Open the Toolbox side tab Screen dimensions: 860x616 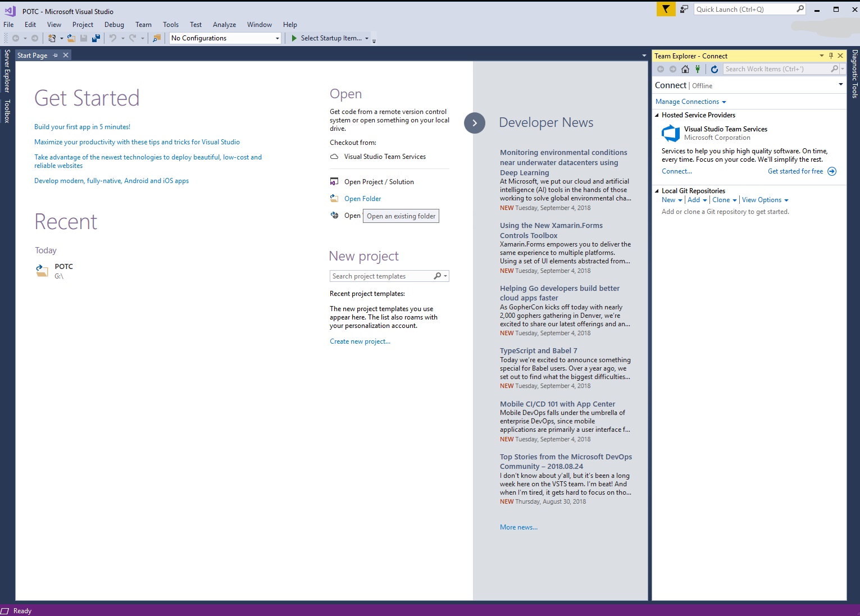7,111
